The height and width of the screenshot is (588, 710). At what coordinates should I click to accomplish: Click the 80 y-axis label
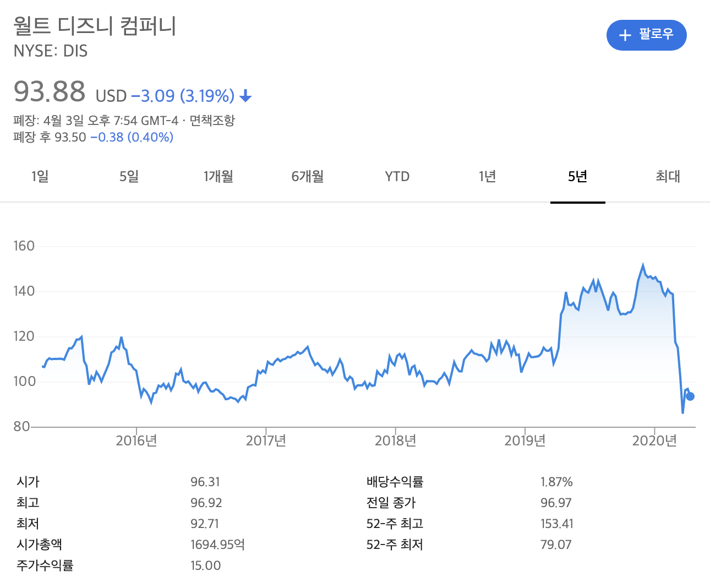coord(21,427)
